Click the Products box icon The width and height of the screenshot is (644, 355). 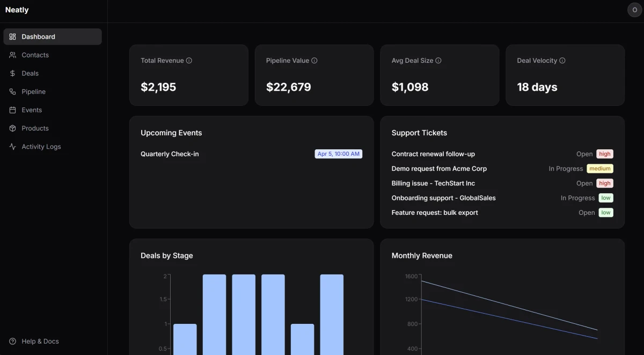pyautogui.click(x=12, y=128)
